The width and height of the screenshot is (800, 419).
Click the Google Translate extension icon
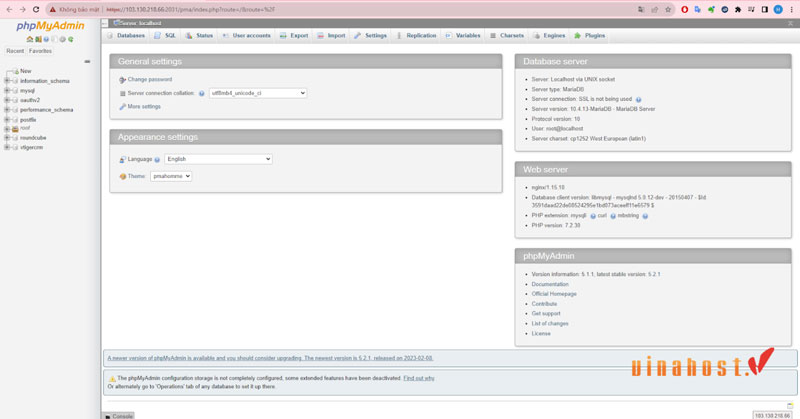[x=697, y=10]
